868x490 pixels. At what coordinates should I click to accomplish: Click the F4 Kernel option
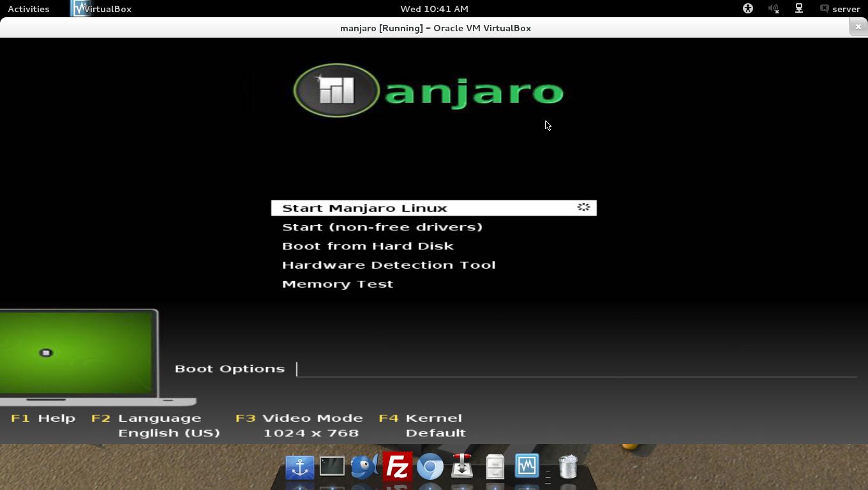[421, 418]
